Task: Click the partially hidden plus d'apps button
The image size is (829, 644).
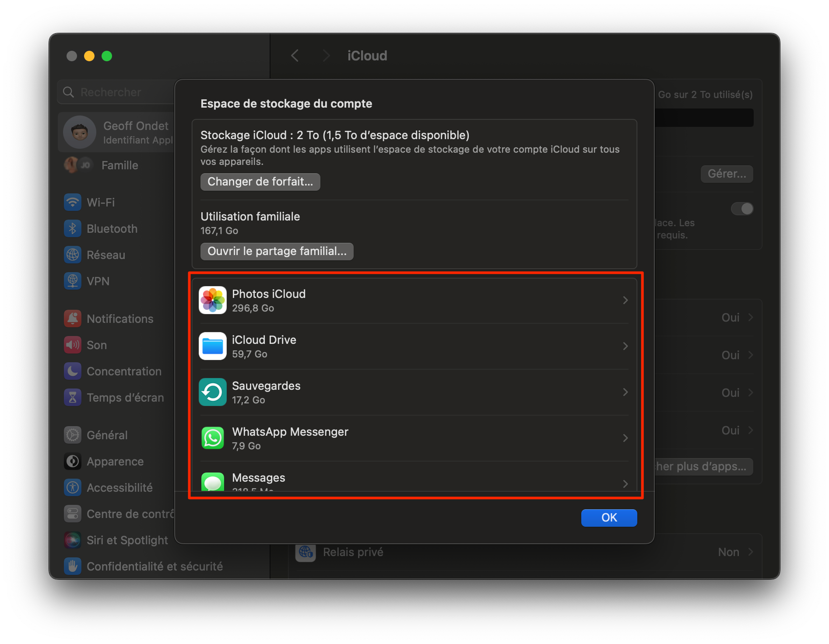Action: tap(704, 467)
